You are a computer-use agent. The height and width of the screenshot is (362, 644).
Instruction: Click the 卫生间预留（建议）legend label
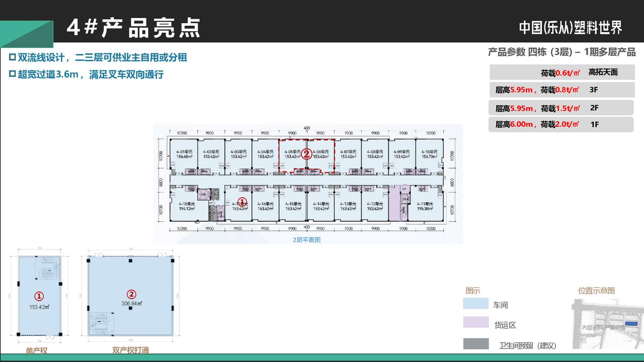(527, 345)
